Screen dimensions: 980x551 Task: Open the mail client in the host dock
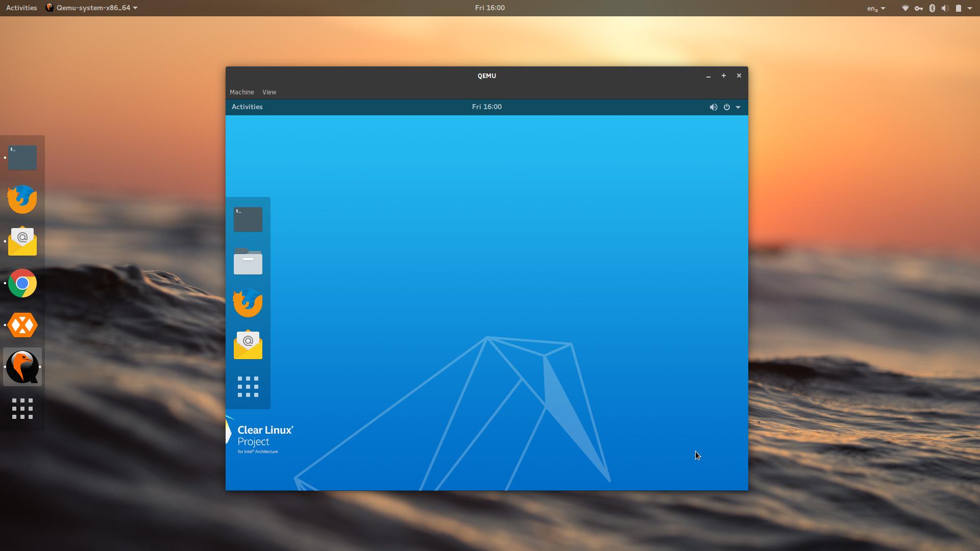22,241
